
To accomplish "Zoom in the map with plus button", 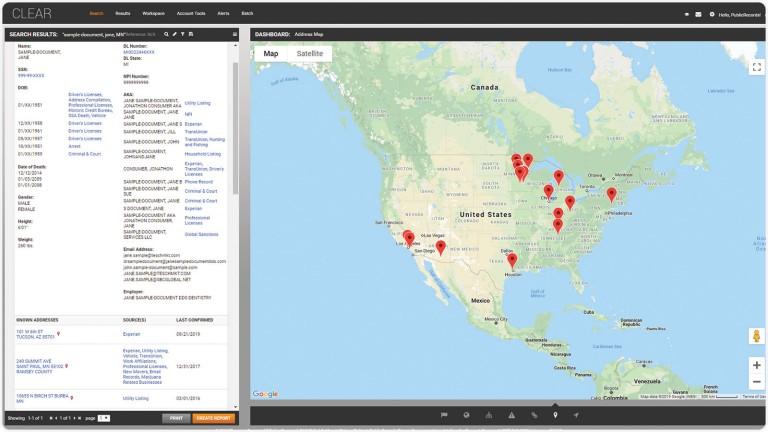I will coord(756,366).
